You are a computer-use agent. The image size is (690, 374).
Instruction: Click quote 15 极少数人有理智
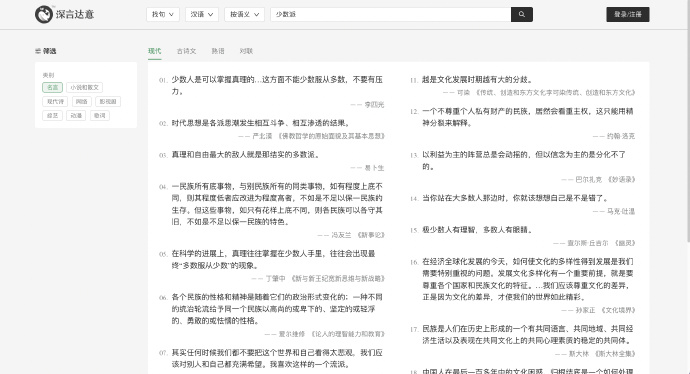coord(477,230)
